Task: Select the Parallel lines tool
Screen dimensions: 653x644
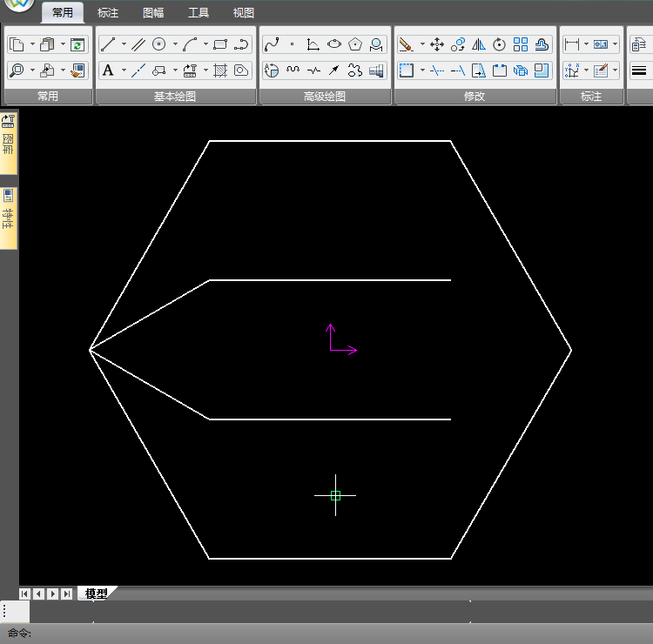Action: [138, 44]
